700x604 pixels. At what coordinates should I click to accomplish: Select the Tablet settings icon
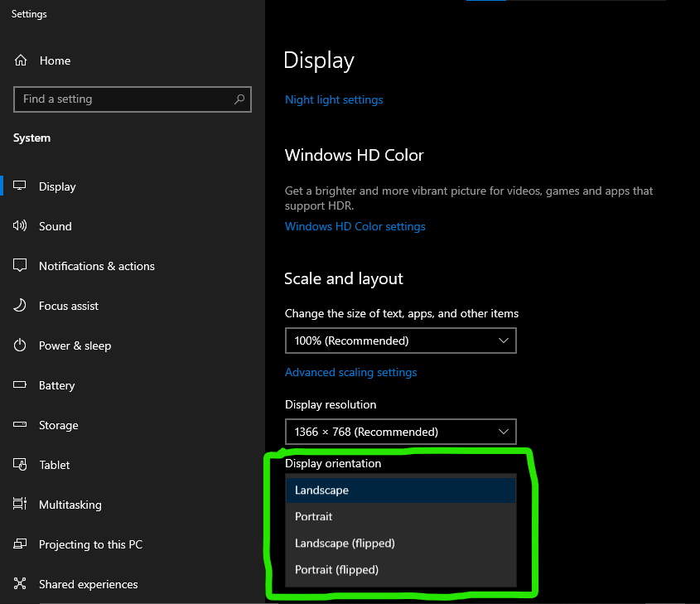coord(18,465)
